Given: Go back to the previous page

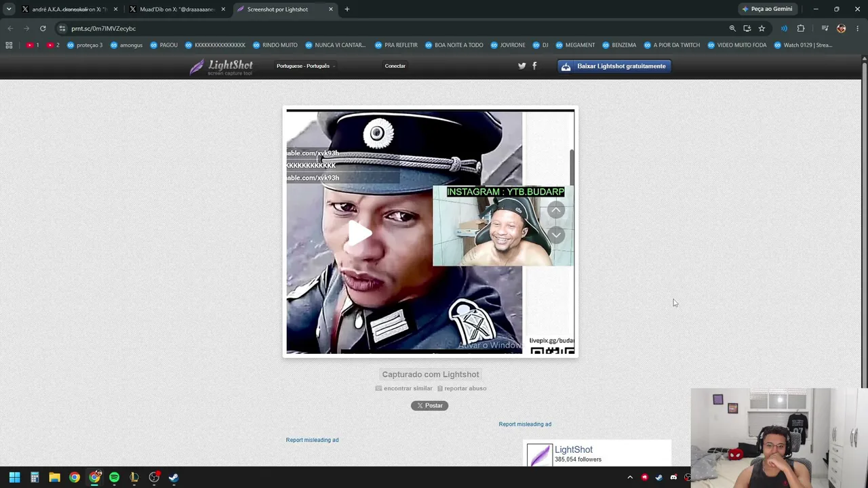Looking at the screenshot, I should click(10, 28).
